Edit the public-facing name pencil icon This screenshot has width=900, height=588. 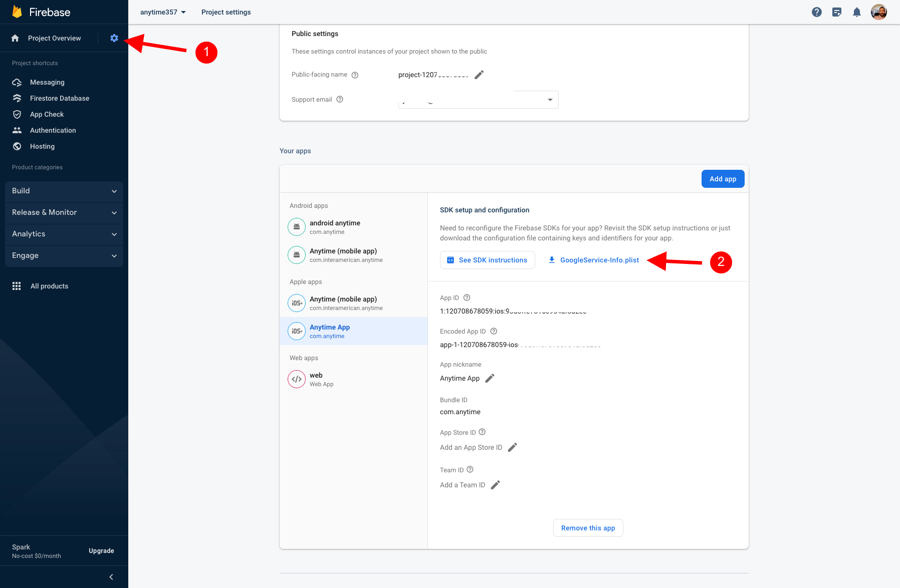coord(479,75)
